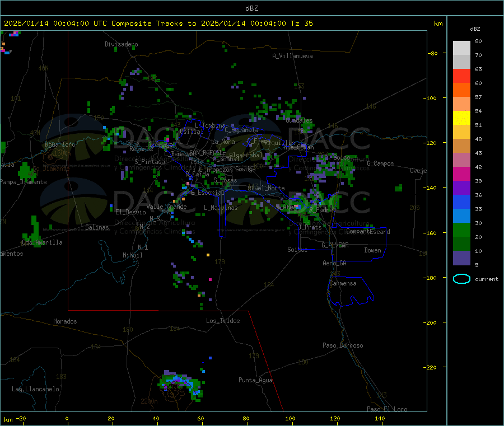The width and height of the screenshot is (504, 426).
Task: Select the magenta 39–42 dBZ color swatch
Action: tap(461, 174)
